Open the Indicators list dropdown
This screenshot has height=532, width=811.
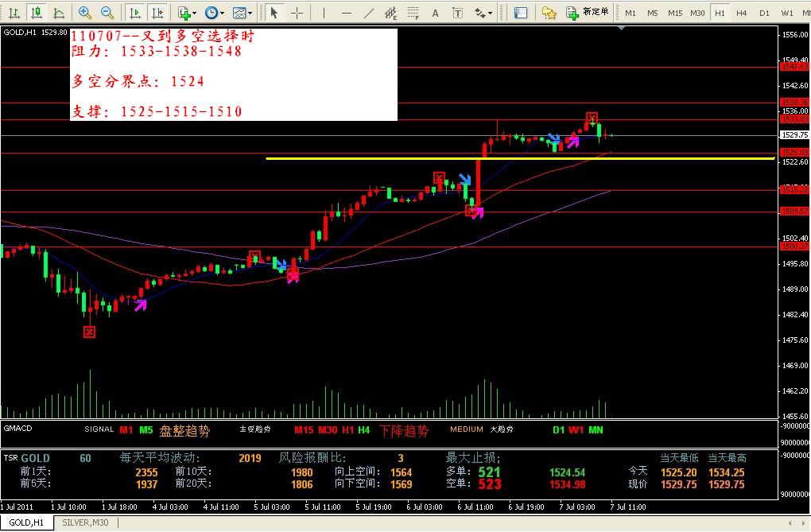pos(187,13)
